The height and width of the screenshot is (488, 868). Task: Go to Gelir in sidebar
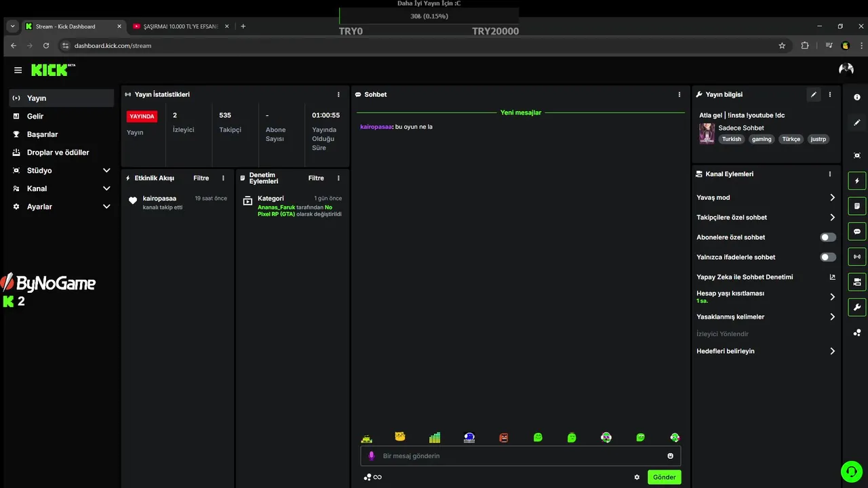[62, 116]
